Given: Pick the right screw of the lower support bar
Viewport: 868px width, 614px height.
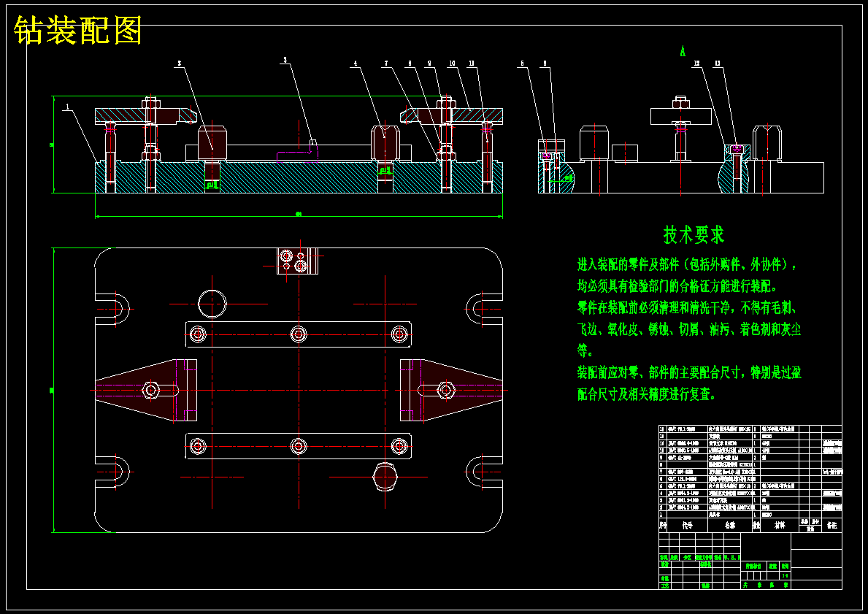Looking at the screenshot, I should 399,445.
